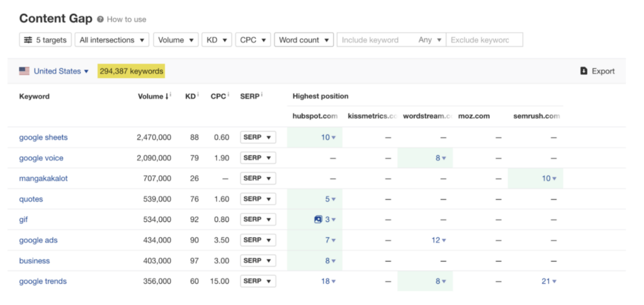644x305 pixels.
Task: Click hubspot position 5 for quotes
Action: [330, 199]
